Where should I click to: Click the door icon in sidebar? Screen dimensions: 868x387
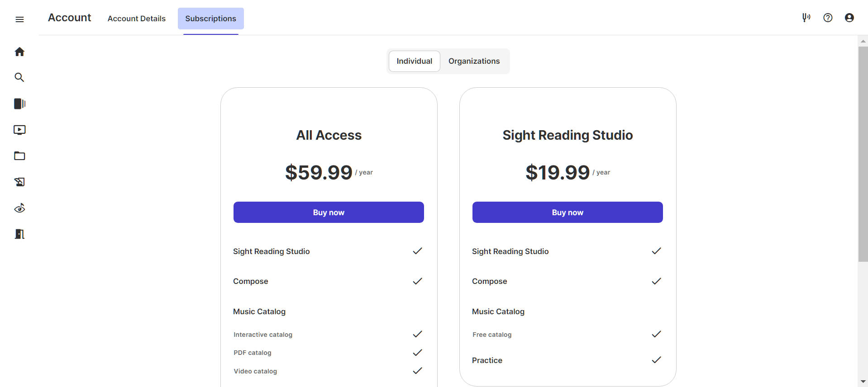tap(19, 234)
